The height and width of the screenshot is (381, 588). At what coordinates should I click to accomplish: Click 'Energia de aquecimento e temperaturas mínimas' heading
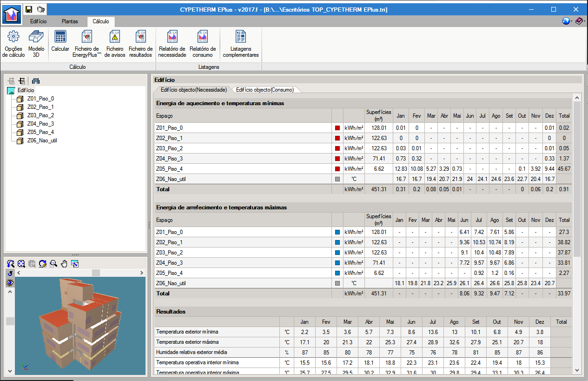point(220,103)
